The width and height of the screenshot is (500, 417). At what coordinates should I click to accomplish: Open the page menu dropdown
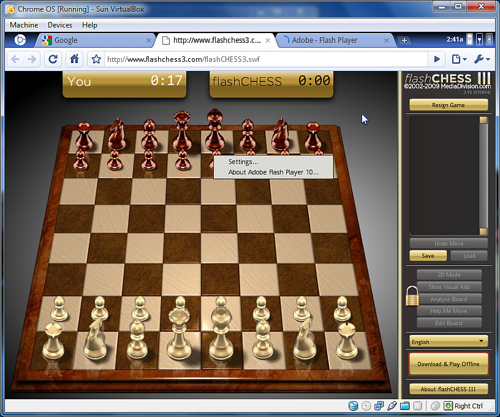click(459, 59)
